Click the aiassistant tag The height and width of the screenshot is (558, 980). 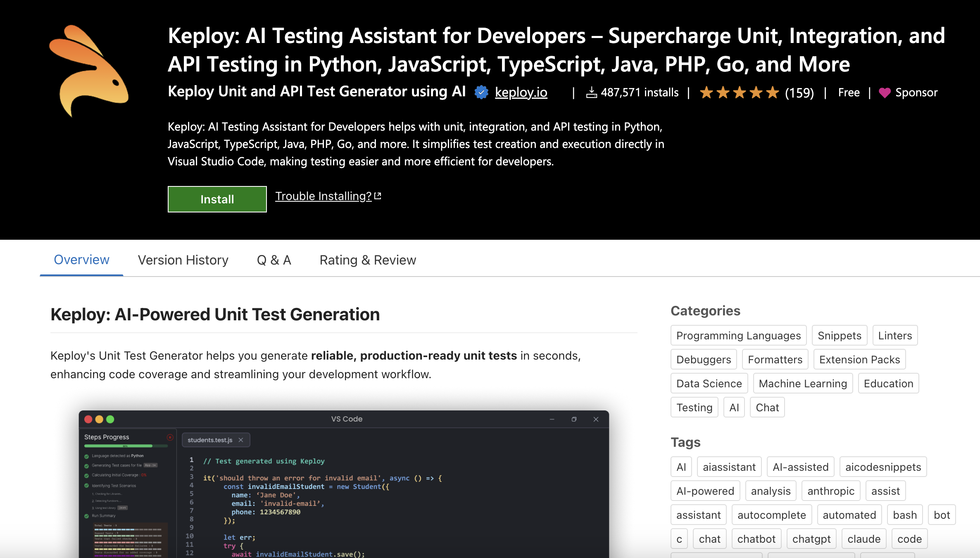tap(729, 467)
